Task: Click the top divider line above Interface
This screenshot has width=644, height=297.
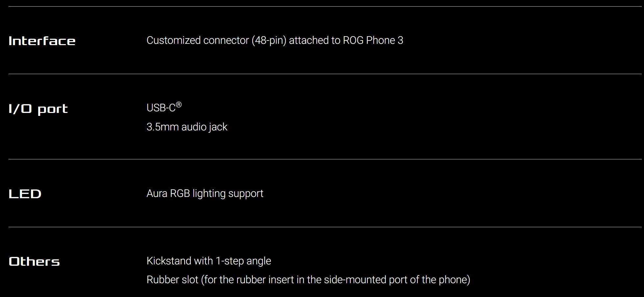Action: click(x=325, y=6)
